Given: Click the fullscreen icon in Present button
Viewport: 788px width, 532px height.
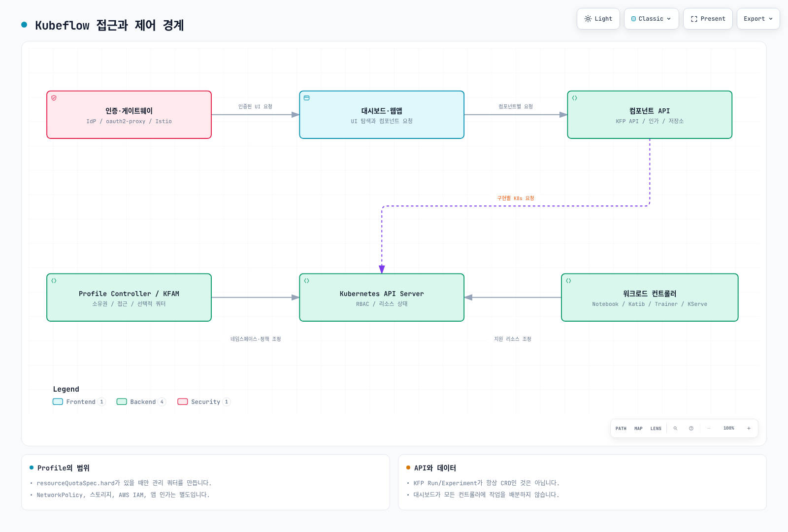Looking at the screenshot, I should (x=694, y=19).
